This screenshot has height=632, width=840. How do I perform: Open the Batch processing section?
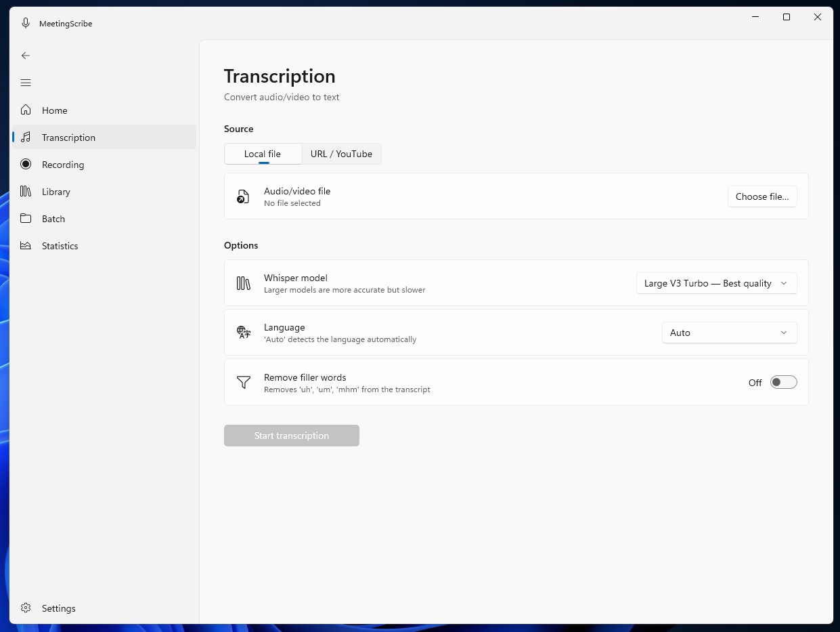pos(53,218)
